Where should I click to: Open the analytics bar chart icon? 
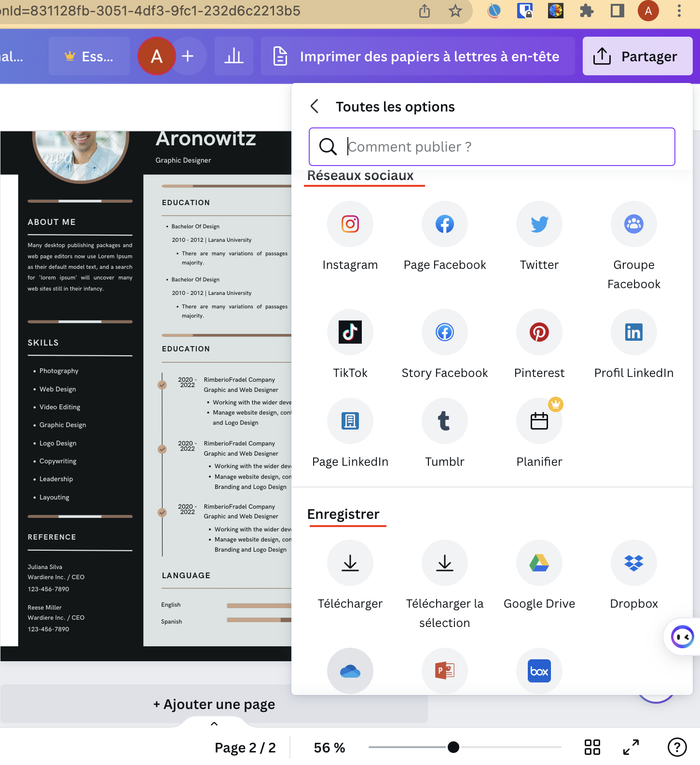coord(234,56)
